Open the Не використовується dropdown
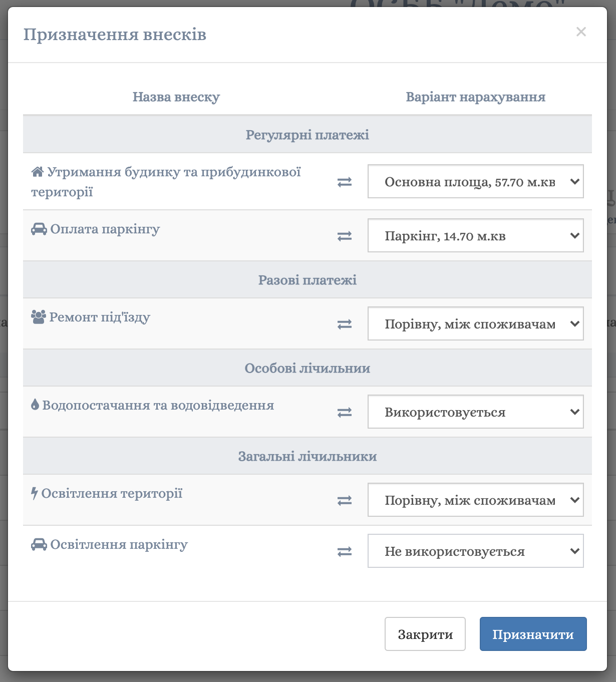616x682 pixels. coord(476,551)
